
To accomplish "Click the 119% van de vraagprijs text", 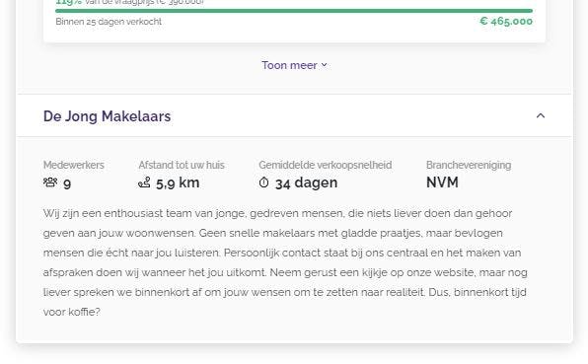I will pyautogui.click(x=129, y=2).
